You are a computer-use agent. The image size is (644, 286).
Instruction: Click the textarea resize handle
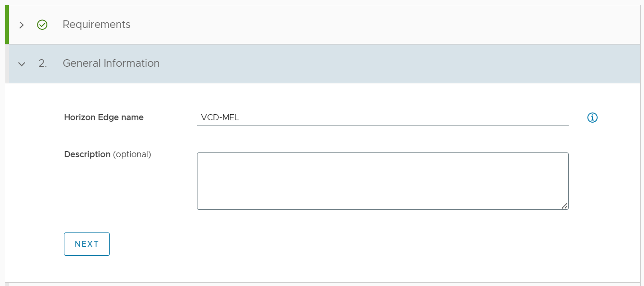point(565,206)
